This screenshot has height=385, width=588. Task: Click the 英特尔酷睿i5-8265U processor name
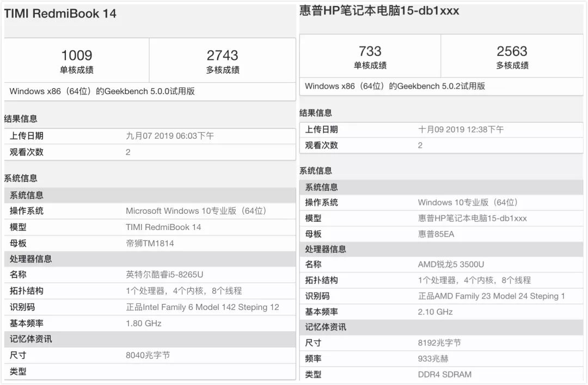pos(164,275)
